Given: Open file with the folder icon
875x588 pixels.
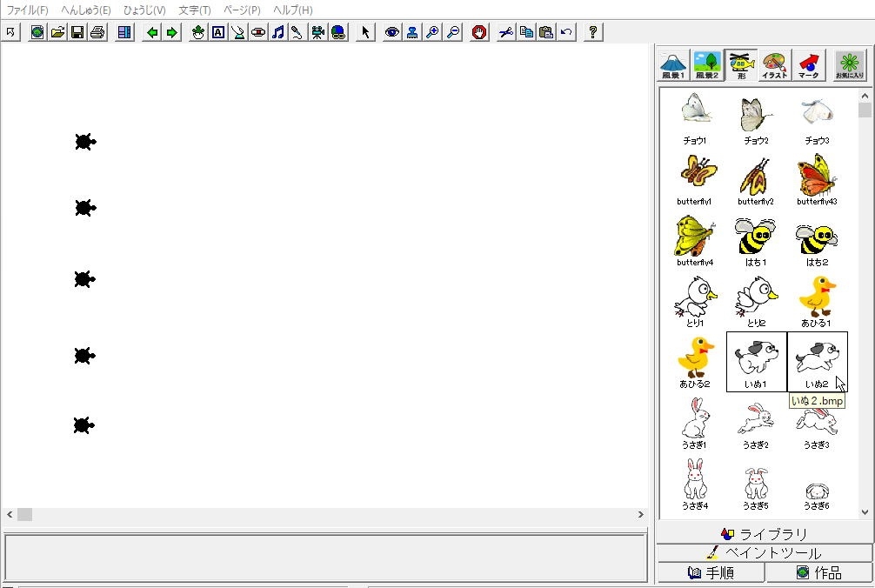Looking at the screenshot, I should tap(57, 32).
